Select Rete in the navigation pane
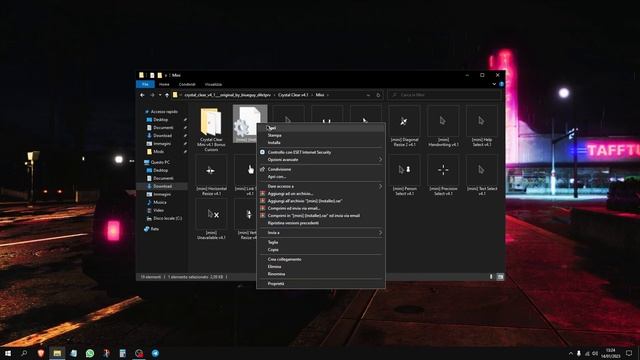This screenshot has width=640, height=360. [x=154, y=229]
